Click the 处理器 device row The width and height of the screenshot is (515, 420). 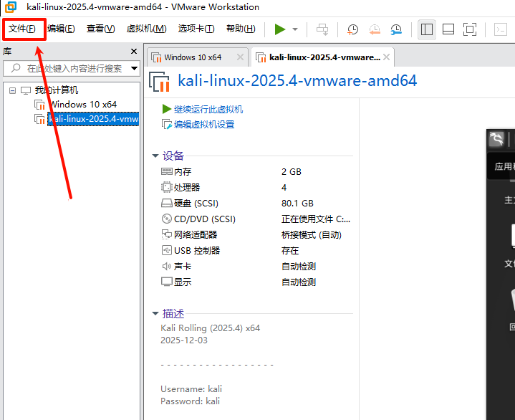(257, 187)
